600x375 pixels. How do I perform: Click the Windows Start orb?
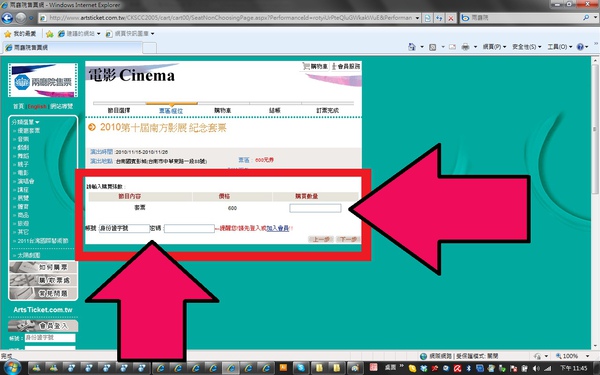tap(12, 368)
